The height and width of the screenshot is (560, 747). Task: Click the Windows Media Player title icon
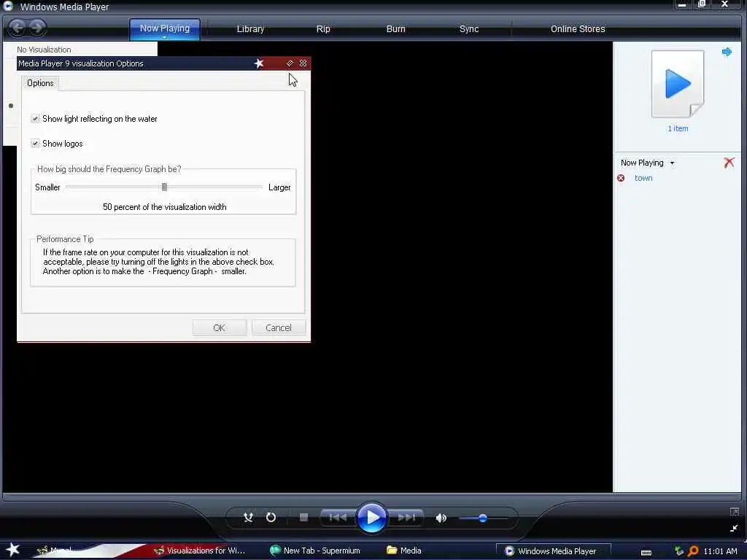coord(8,6)
